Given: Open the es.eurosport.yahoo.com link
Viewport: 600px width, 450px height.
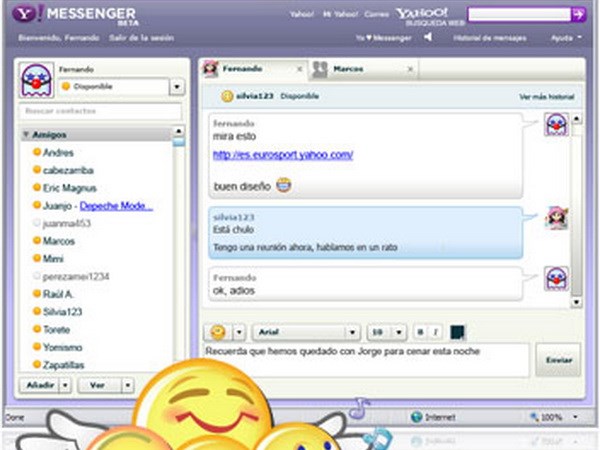Looking at the screenshot, I should [x=283, y=155].
